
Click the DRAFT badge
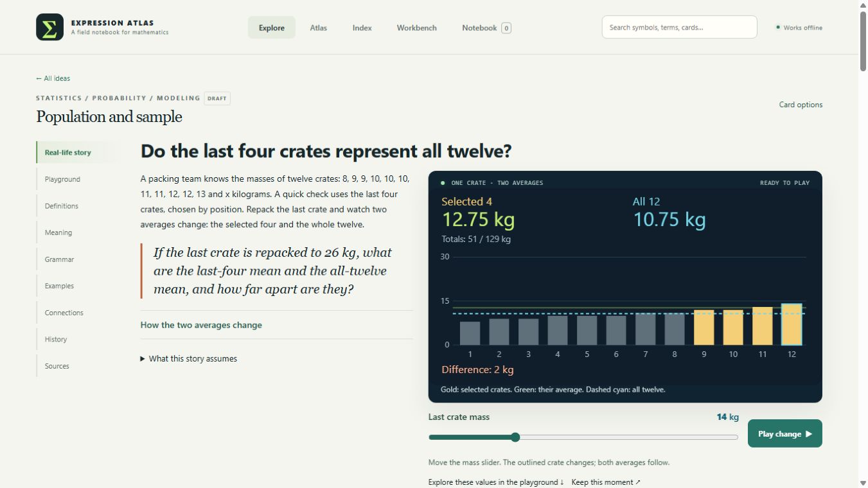(217, 98)
